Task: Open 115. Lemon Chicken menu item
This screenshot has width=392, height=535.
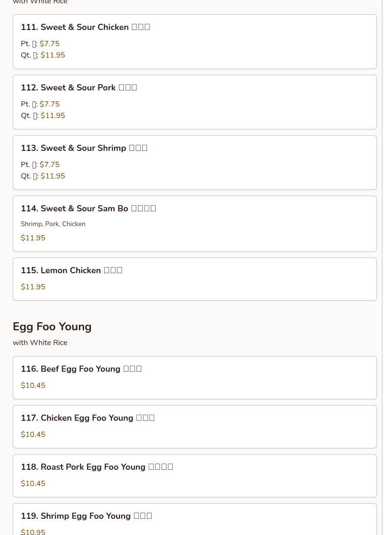Action: click(195, 279)
